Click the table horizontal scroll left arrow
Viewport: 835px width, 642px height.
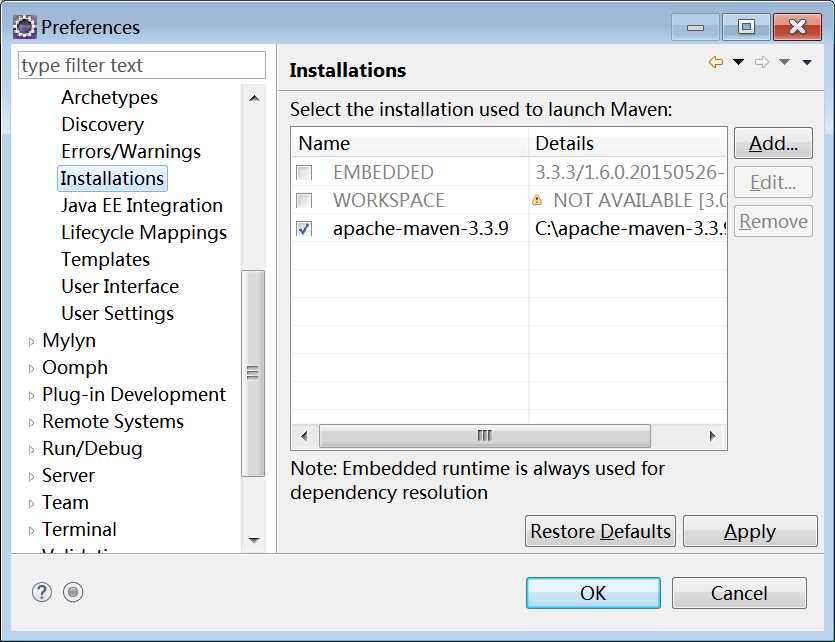pyautogui.click(x=305, y=437)
